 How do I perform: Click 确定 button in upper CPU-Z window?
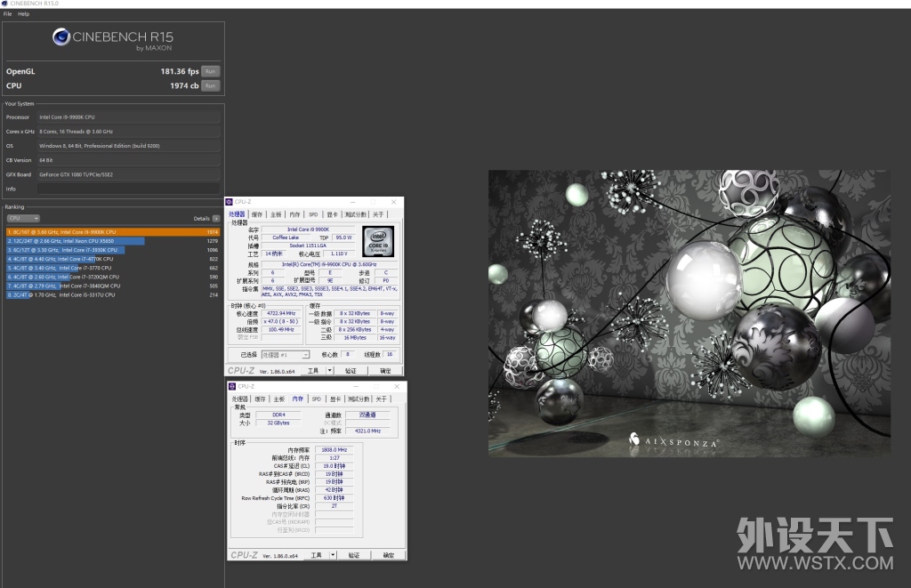pos(385,371)
